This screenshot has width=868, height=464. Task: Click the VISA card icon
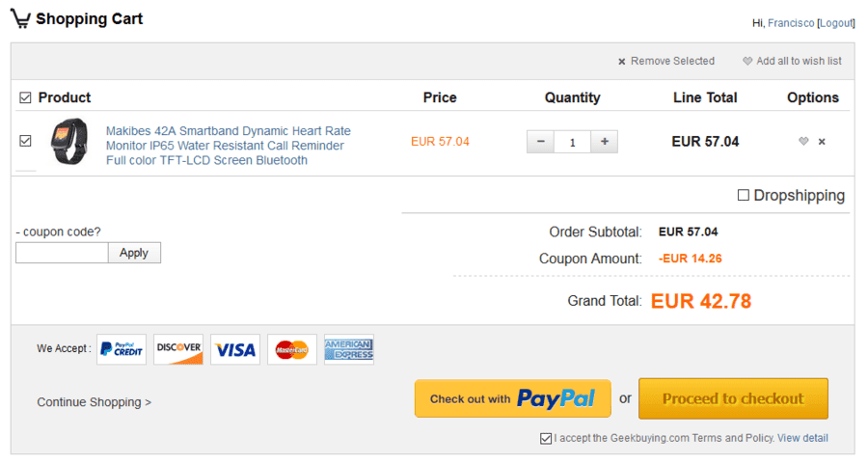click(235, 349)
